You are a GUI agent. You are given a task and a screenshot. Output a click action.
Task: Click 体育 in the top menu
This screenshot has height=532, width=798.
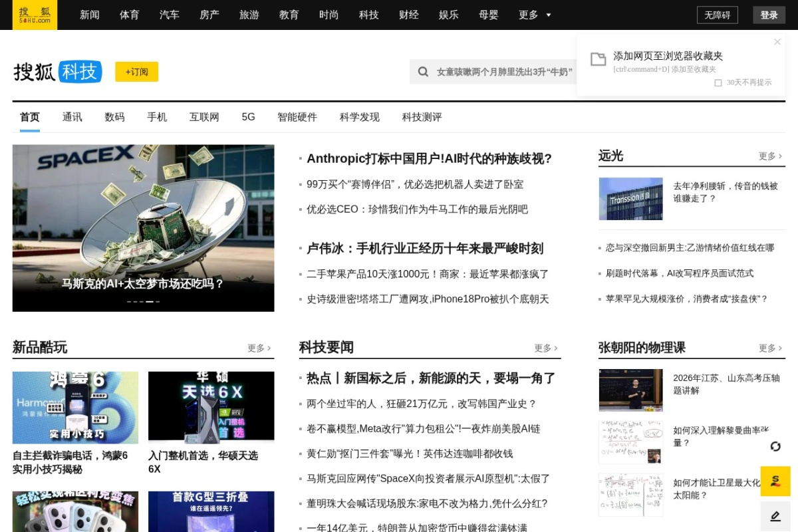130,15
